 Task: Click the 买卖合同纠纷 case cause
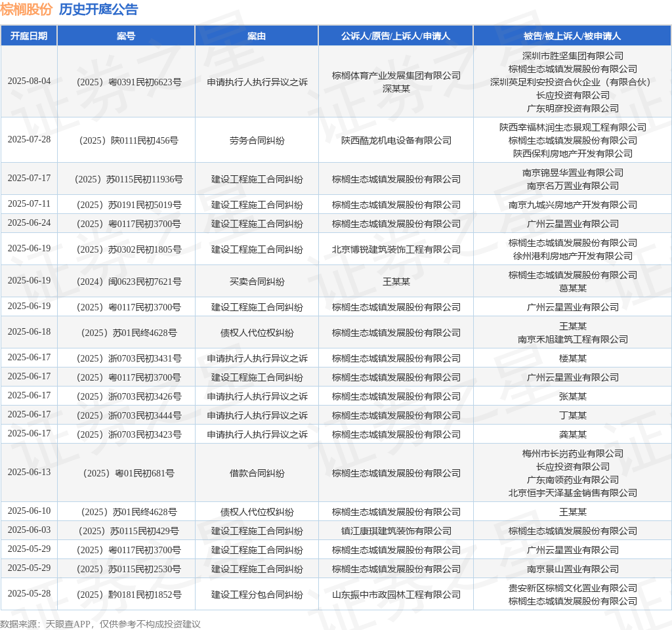[x=257, y=282]
